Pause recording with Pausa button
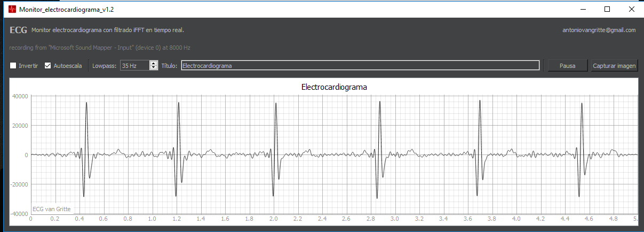 [x=567, y=66]
